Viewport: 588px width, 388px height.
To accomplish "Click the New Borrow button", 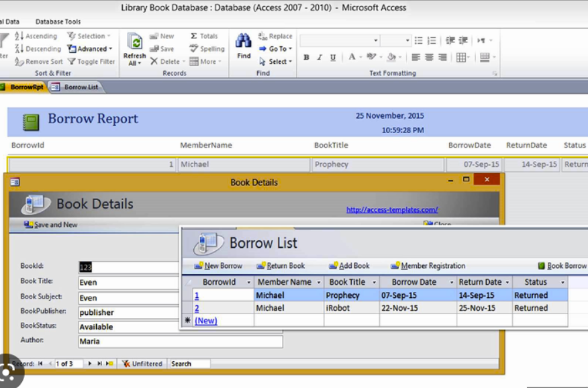I will [x=218, y=266].
